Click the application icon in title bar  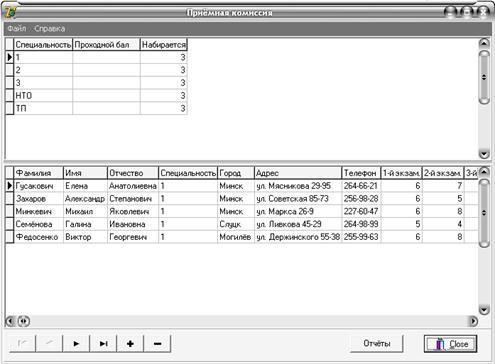pos(10,12)
